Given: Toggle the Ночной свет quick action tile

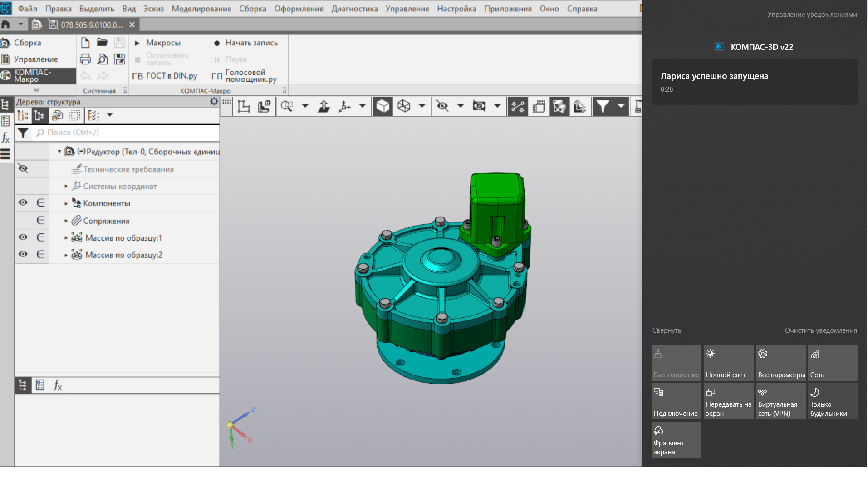Looking at the screenshot, I should (728, 363).
